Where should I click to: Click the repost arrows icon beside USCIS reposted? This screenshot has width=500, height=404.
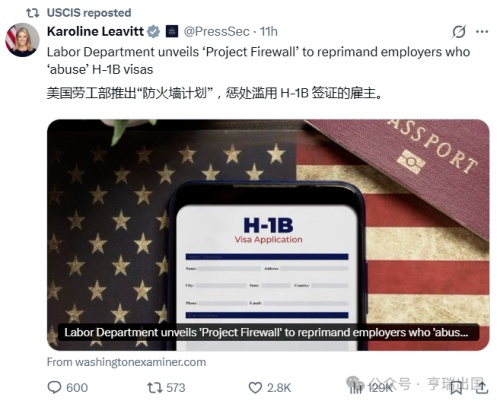(33, 13)
